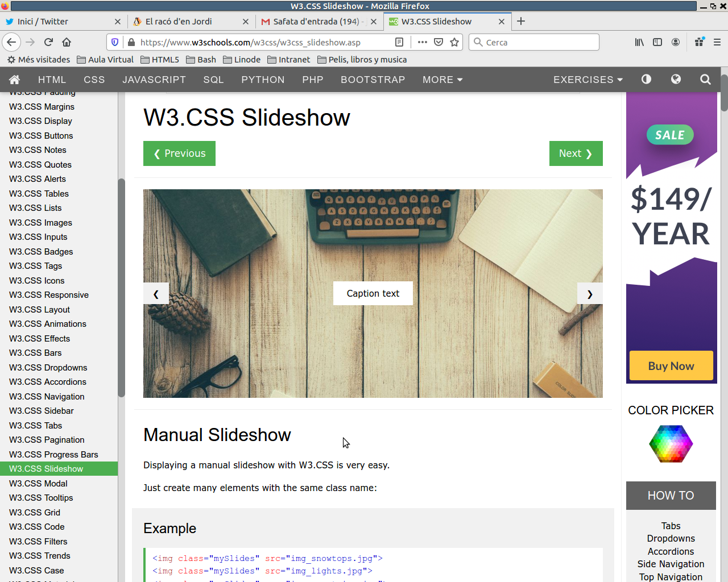Reload the current page
The width and height of the screenshot is (728, 582).
click(48, 42)
